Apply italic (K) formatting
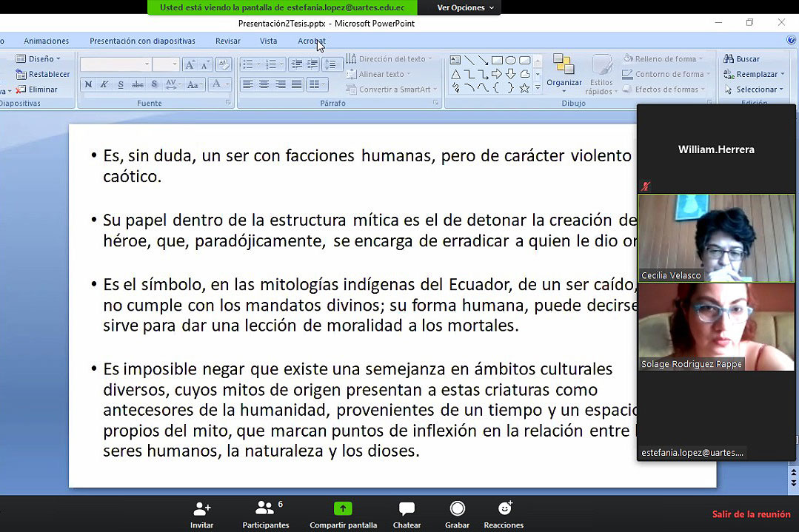Viewport: 799px width, 532px height. [104, 84]
